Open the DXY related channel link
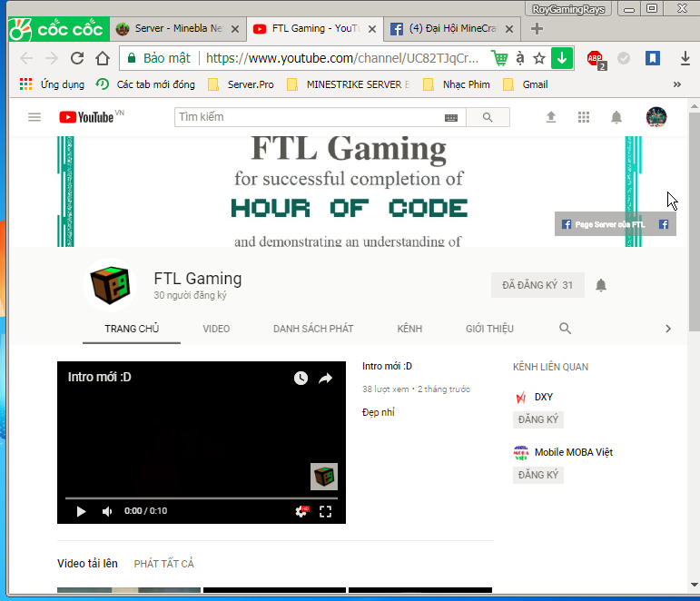700x601 pixels. 543,397
